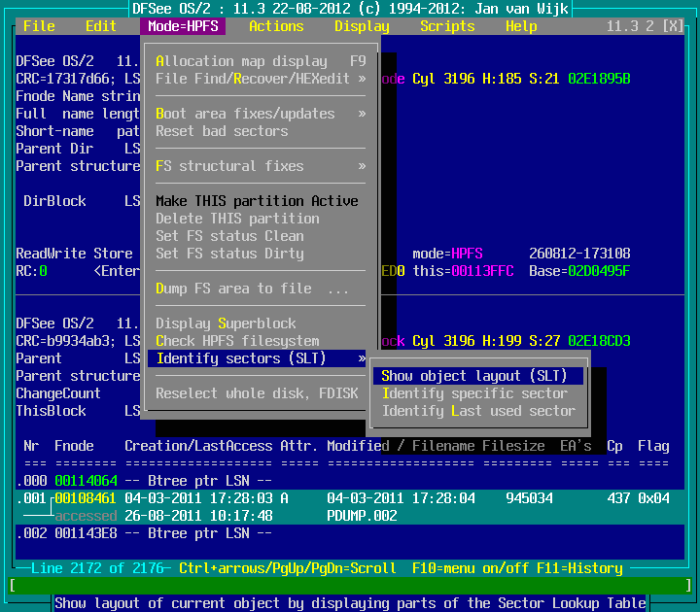Open the Scripts menu

[447, 26]
